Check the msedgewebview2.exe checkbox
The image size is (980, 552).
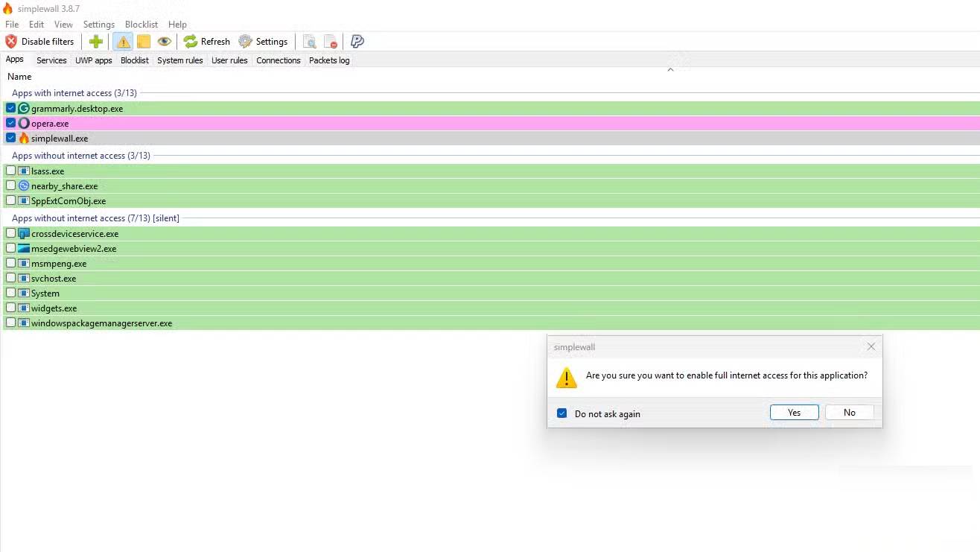[10, 248]
